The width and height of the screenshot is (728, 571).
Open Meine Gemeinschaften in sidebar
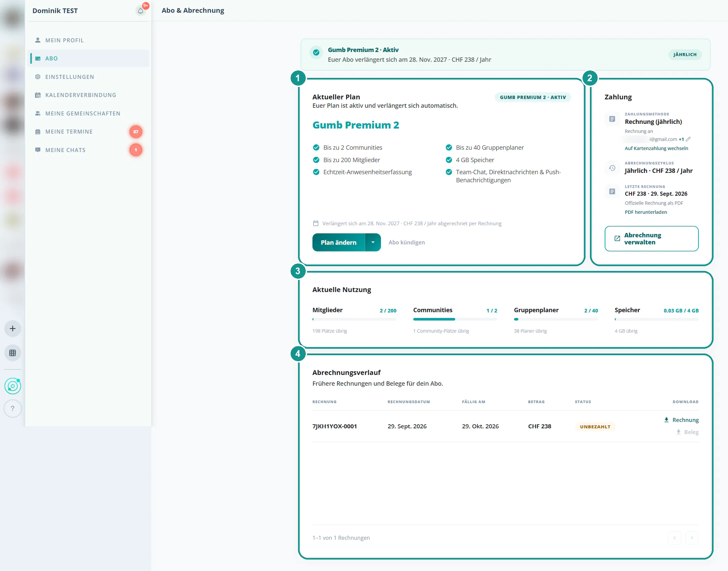pyautogui.click(x=89, y=113)
